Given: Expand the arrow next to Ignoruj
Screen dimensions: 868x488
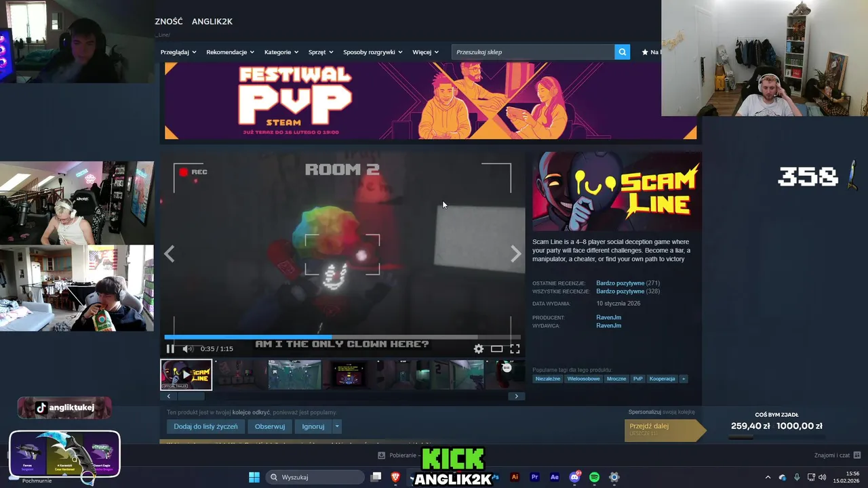Looking at the screenshot, I should pos(337,426).
